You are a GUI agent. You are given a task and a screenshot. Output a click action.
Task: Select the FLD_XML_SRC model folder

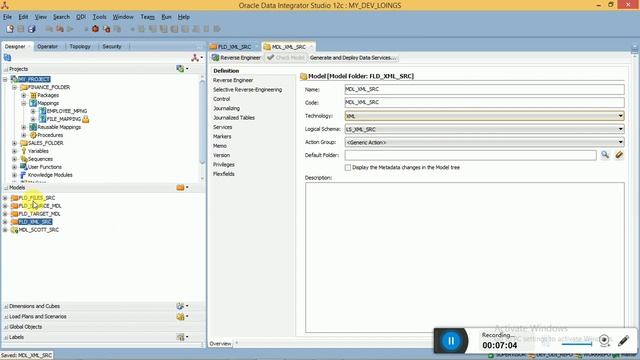click(x=35, y=222)
